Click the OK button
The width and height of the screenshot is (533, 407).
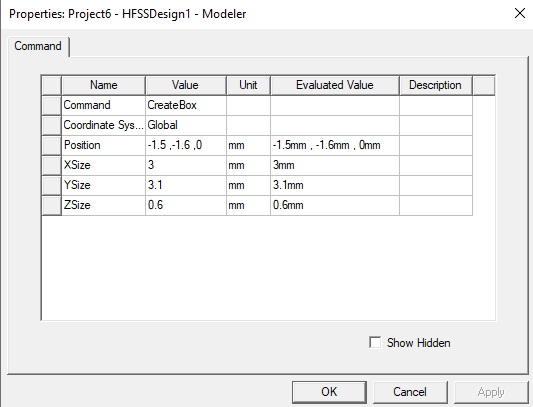pos(329,392)
